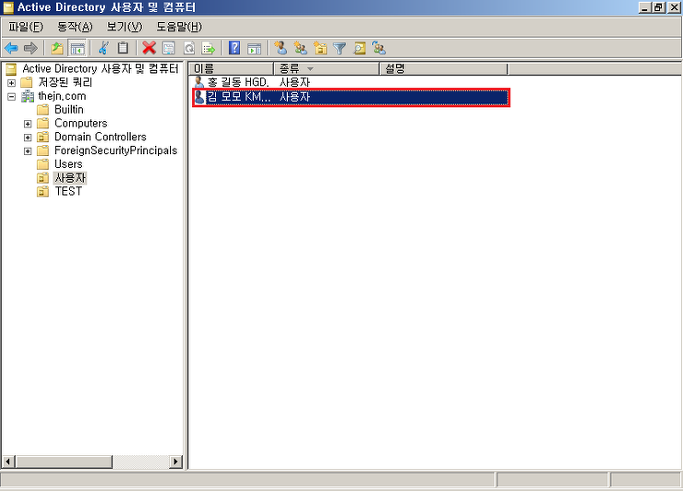Close the Active Directory window
Viewport: 683px width, 491px height.
click(674, 7)
